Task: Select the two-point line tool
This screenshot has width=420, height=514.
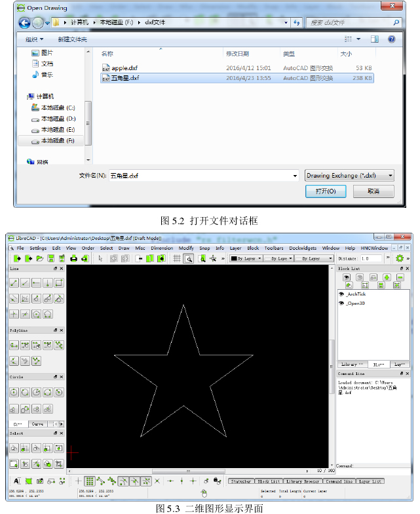Action: click(14, 283)
